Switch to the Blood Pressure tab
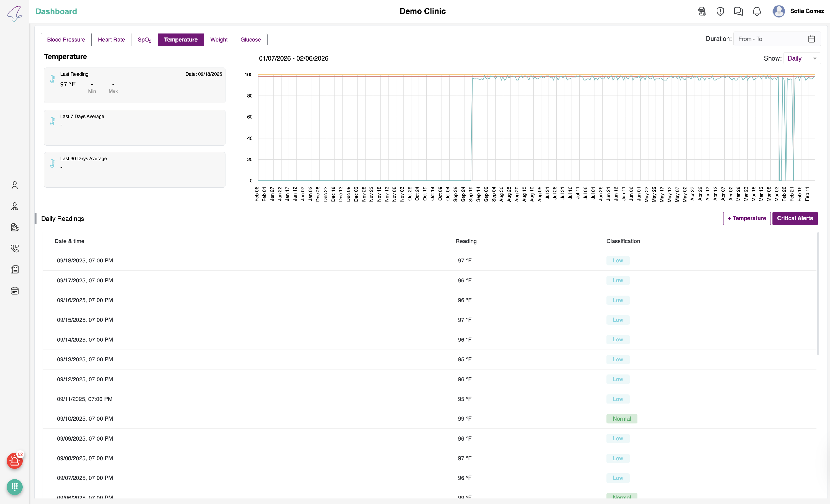 point(66,40)
